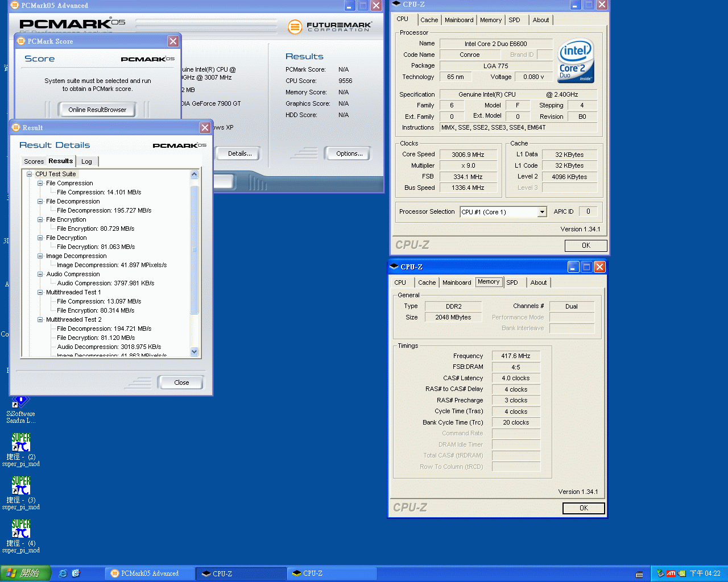
Task: Open super_pi_mod shortcut (2) on desktop
Action: click(21, 450)
